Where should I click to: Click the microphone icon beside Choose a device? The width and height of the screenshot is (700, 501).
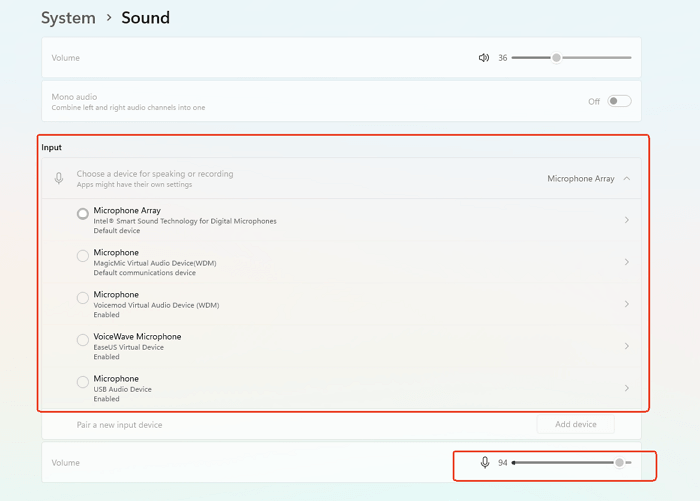59,179
